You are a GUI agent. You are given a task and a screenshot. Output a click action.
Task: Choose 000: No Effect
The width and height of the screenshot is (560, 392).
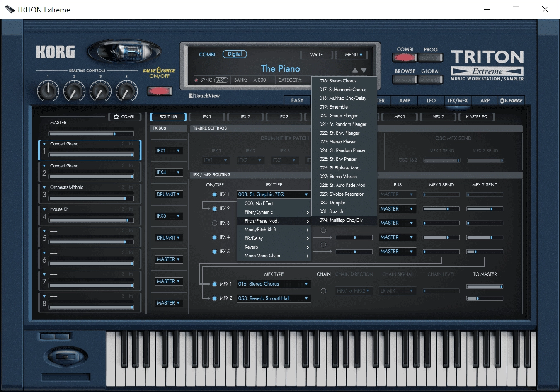click(x=274, y=203)
